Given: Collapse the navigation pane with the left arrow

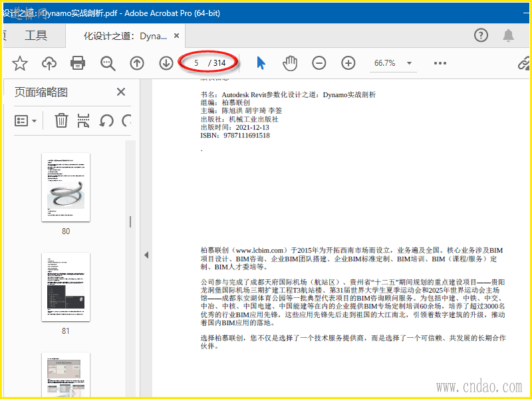Looking at the screenshot, I should point(146,255).
